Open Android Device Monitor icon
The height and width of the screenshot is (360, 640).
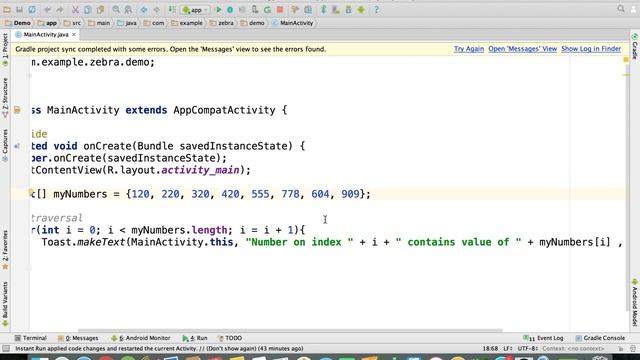[x=361, y=9]
